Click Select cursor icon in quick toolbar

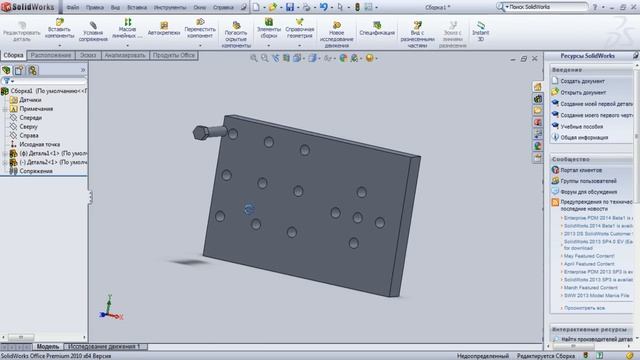pyautogui.click(x=340, y=7)
